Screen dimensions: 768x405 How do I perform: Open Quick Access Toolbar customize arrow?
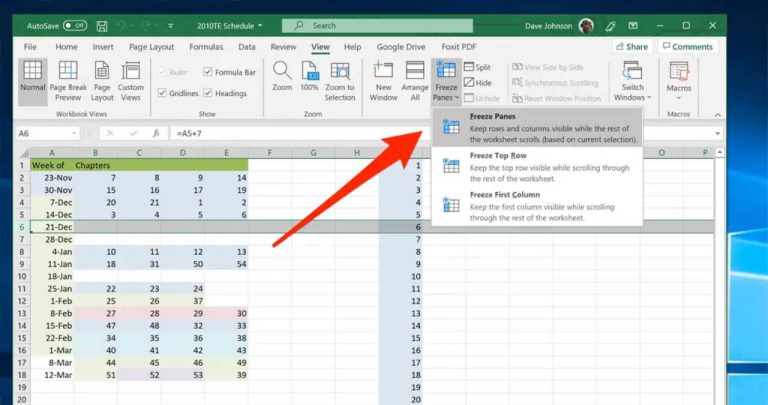[x=170, y=26]
